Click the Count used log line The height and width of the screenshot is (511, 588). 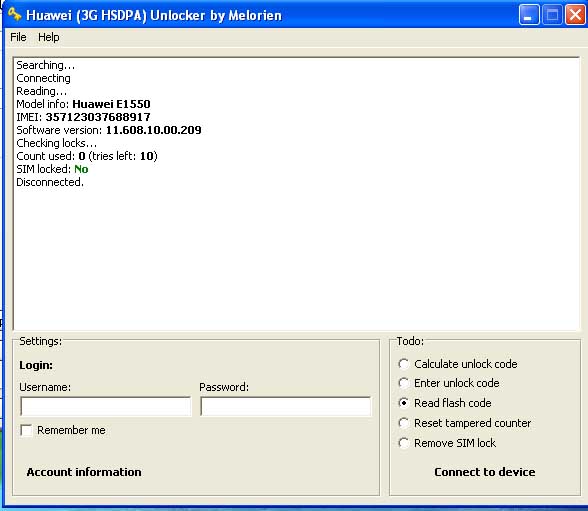pyautogui.click(x=87, y=156)
